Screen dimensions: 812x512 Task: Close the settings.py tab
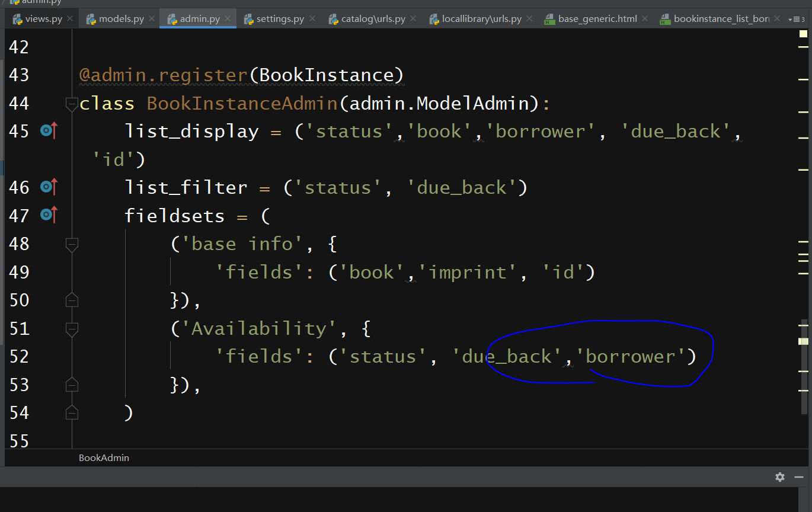[312, 19]
